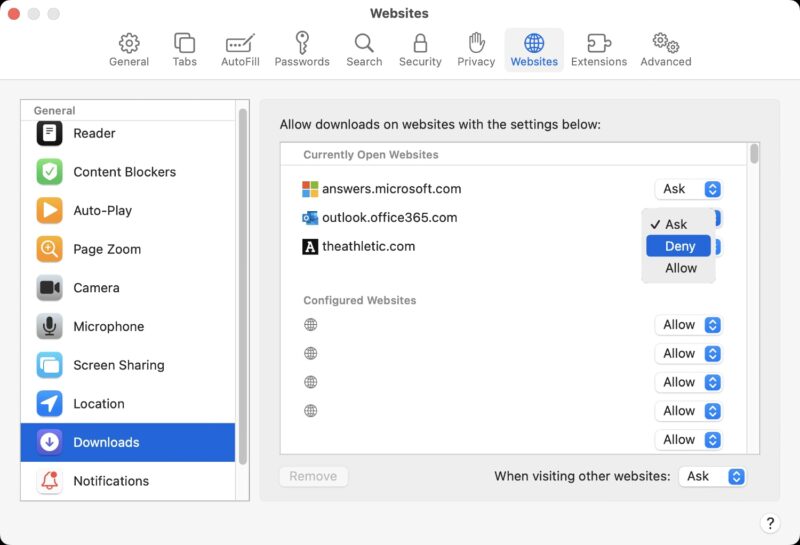The height and width of the screenshot is (545, 800).
Task: Expand first configured website Allow dropdown
Action: pyautogui.click(x=688, y=325)
